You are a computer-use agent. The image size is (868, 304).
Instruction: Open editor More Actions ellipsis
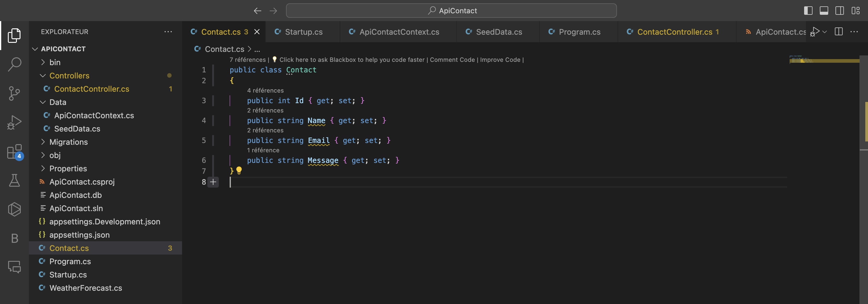coord(854,32)
